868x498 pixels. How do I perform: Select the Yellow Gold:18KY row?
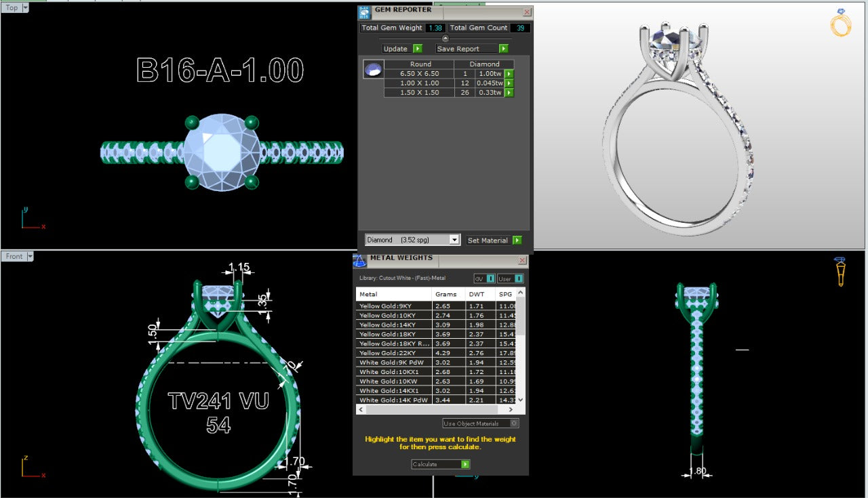tap(436, 334)
